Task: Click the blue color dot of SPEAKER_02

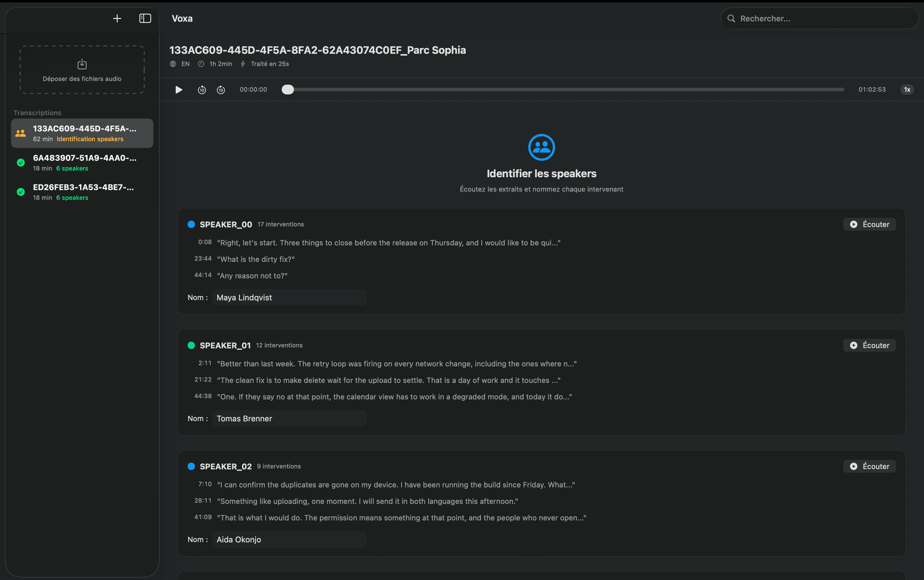Action: (x=191, y=466)
